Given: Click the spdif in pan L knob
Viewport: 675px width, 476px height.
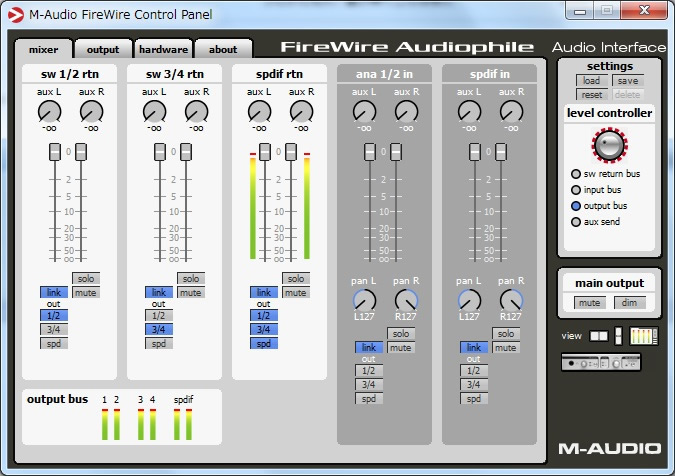Looking at the screenshot, I should click(470, 300).
